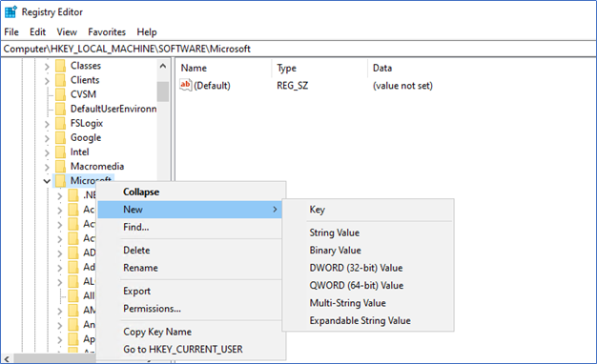The width and height of the screenshot is (597, 364).
Task: Click the Macromedia folder icon
Action: click(60, 166)
